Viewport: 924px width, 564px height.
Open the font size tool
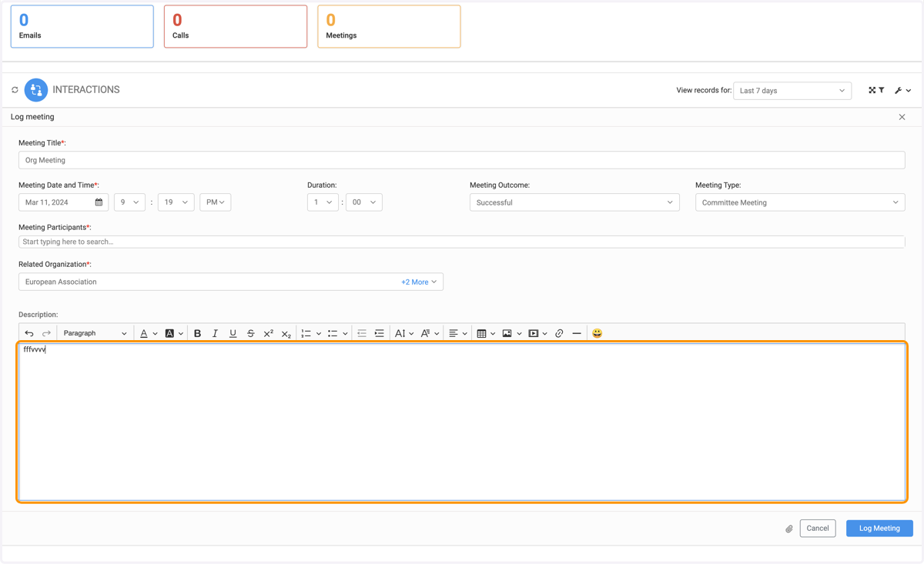click(404, 333)
